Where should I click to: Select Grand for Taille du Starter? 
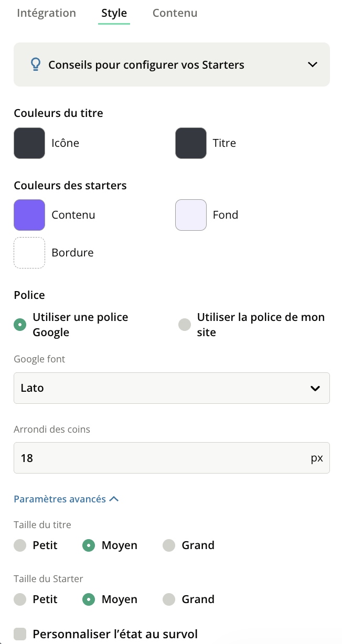coord(169,599)
